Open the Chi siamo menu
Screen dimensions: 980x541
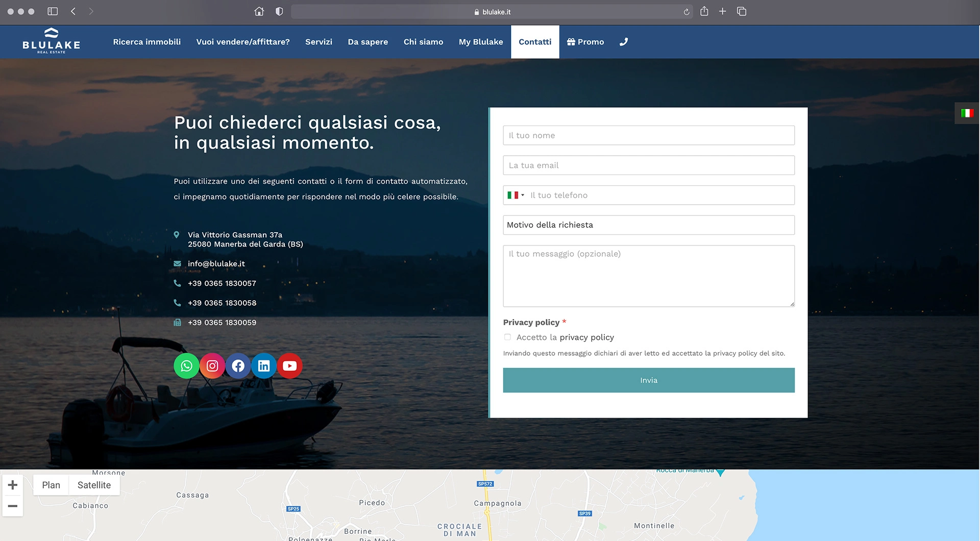tap(423, 42)
